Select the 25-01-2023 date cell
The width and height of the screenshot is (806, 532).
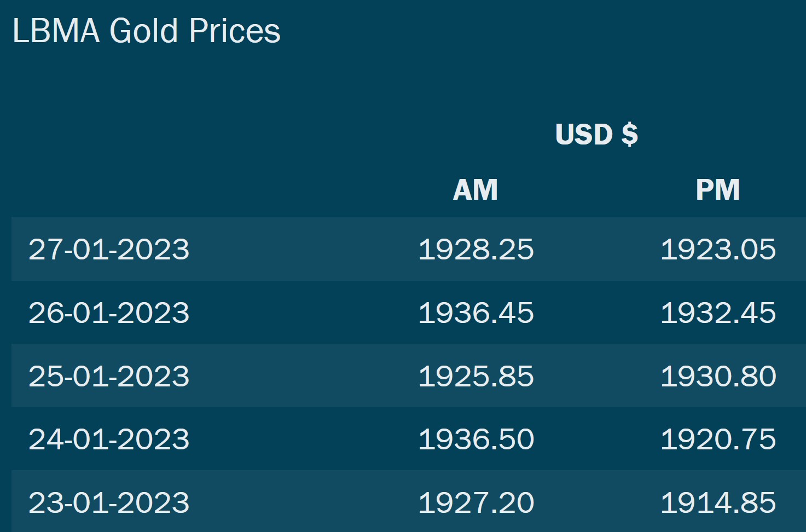109,376
